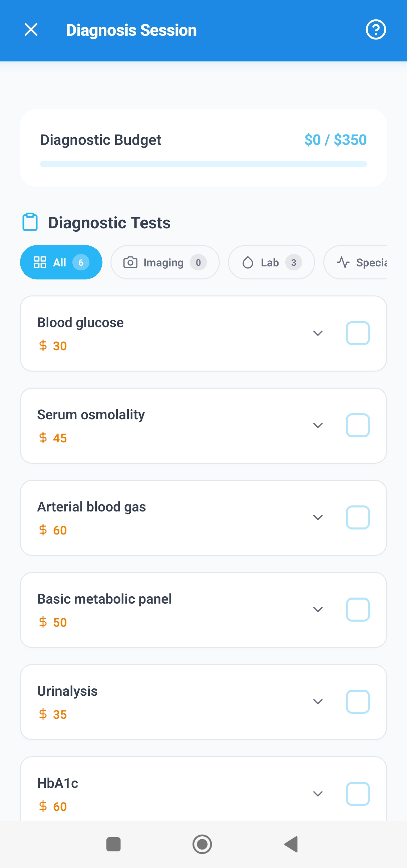Tap the Android recent apps square
Screen dimensions: 407x868
pyautogui.click(x=113, y=844)
